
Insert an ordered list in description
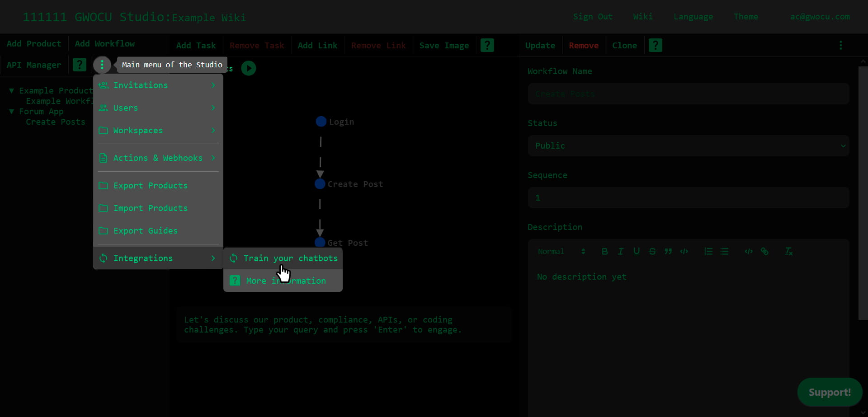click(x=708, y=252)
